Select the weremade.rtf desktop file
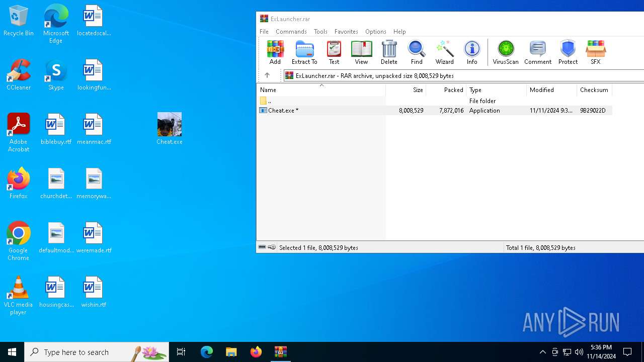 click(94, 238)
